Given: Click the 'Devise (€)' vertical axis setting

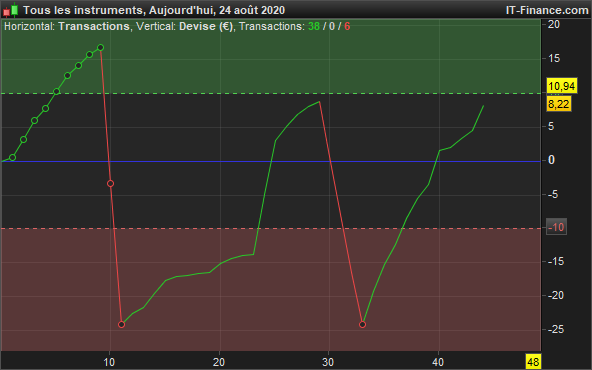Looking at the screenshot, I should pos(206,26).
